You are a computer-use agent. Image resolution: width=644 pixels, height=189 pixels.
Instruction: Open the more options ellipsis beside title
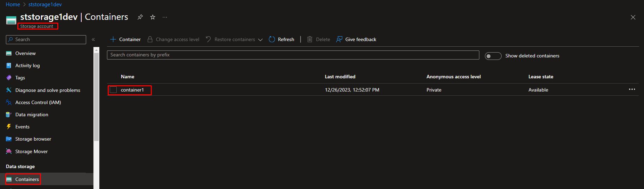point(165,17)
